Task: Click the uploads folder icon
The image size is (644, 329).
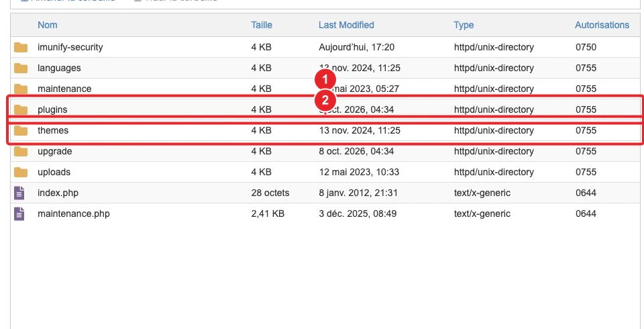Action: click(x=21, y=172)
